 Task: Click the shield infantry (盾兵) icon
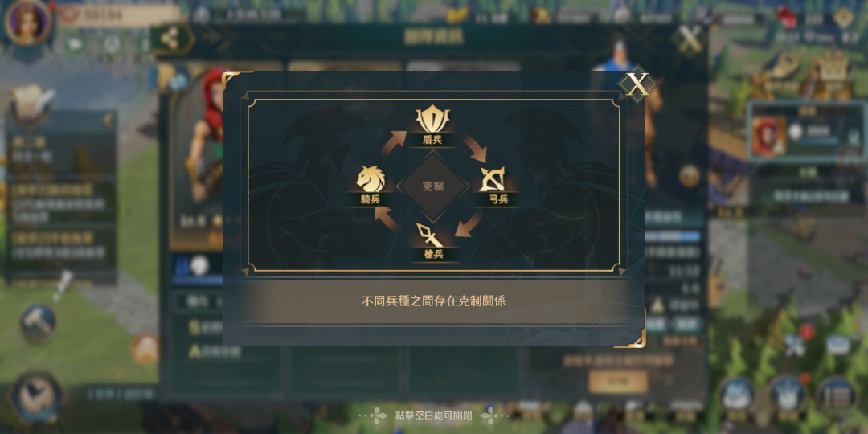coord(432,119)
